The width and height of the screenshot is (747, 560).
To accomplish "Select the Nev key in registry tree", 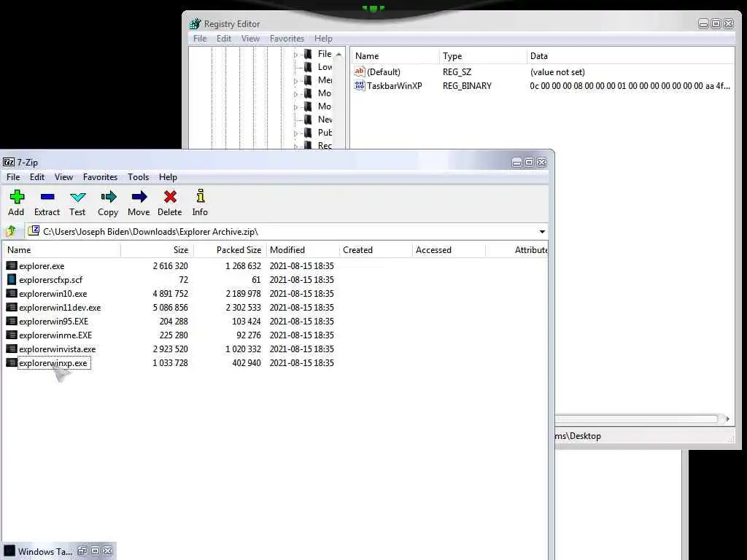I will [x=325, y=120].
